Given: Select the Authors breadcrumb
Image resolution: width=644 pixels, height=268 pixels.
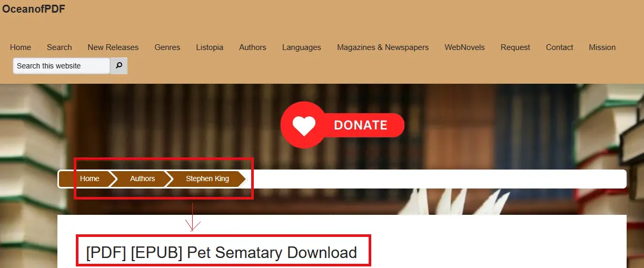Looking at the screenshot, I should [x=142, y=178].
